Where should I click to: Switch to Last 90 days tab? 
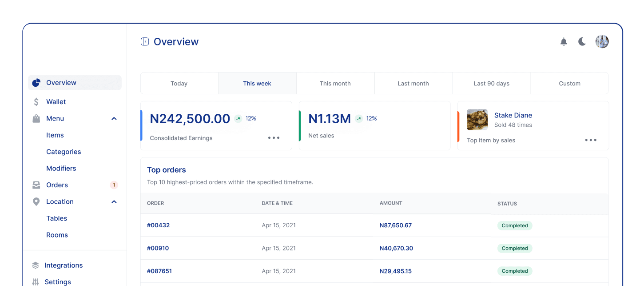coord(491,84)
